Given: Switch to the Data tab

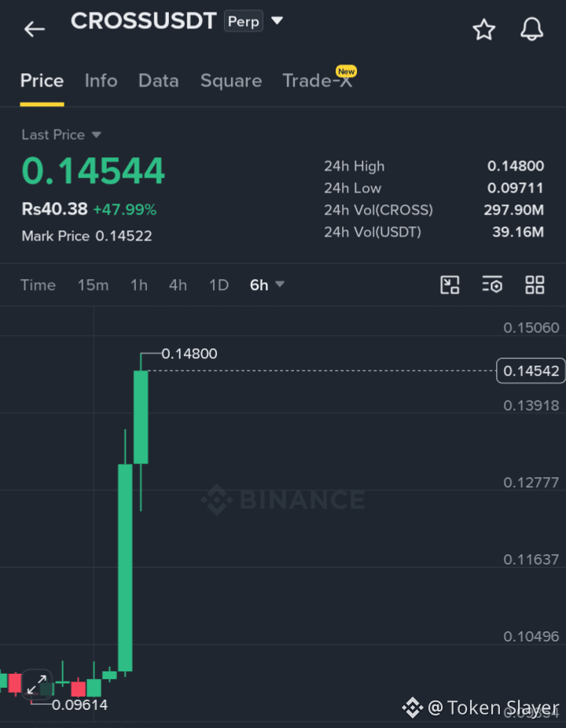Looking at the screenshot, I should [x=158, y=81].
